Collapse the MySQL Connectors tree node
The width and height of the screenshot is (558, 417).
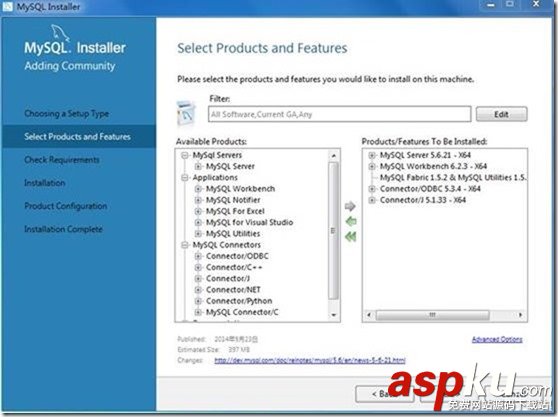(185, 245)
